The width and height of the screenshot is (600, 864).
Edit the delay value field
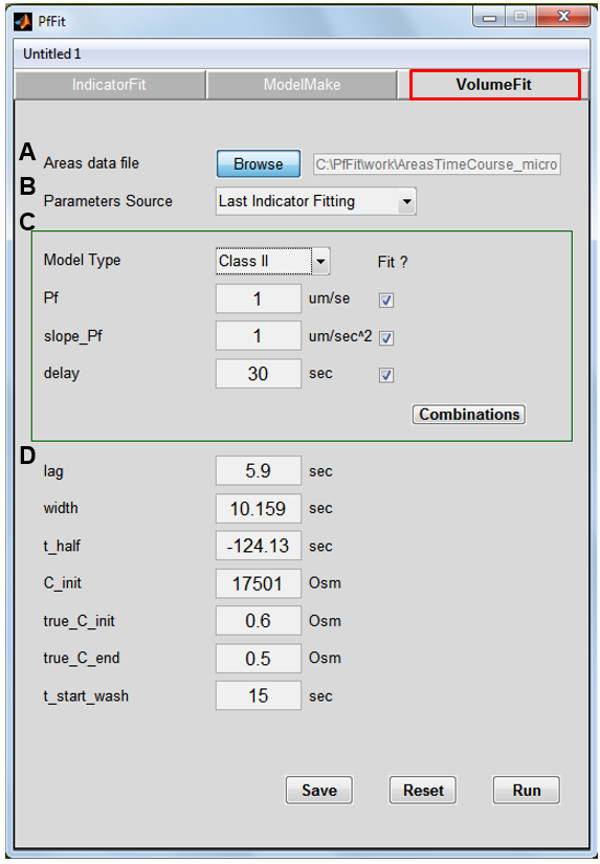[x=258, y=375]
